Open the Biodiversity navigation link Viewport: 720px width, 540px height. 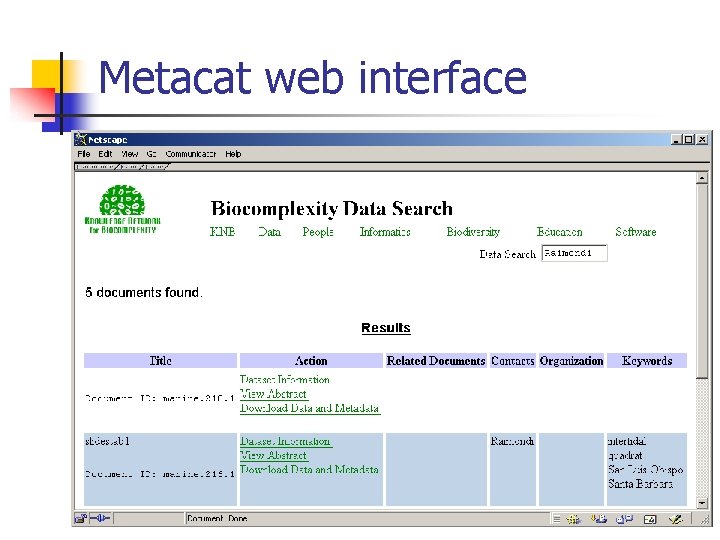coord(473,232)
